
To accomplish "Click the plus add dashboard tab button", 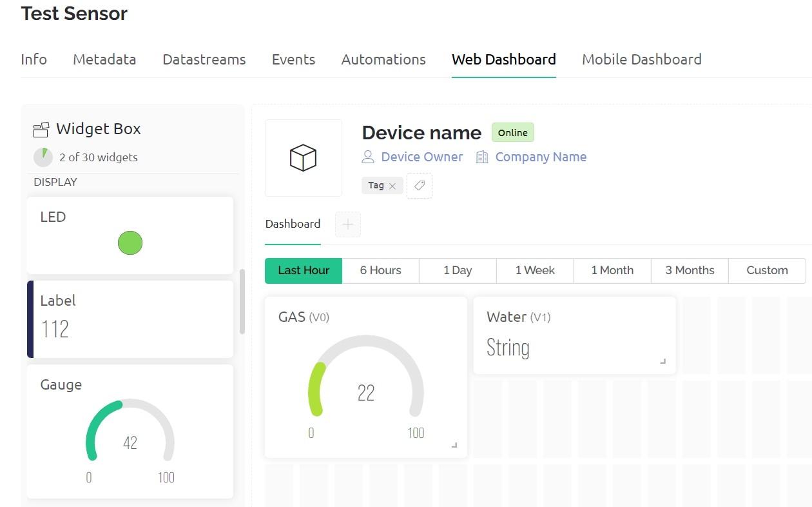I will pos(348,224).
